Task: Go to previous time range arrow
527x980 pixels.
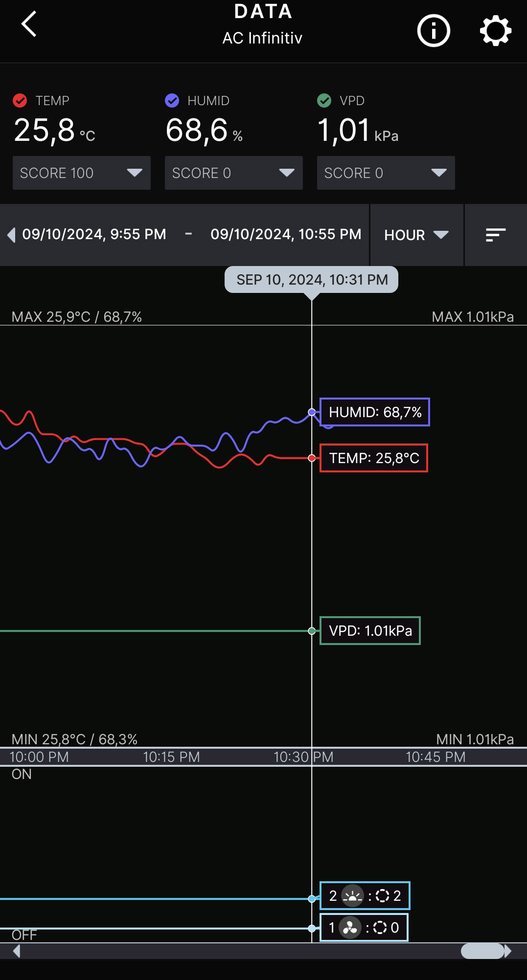Action: click(x=11, y=235)
